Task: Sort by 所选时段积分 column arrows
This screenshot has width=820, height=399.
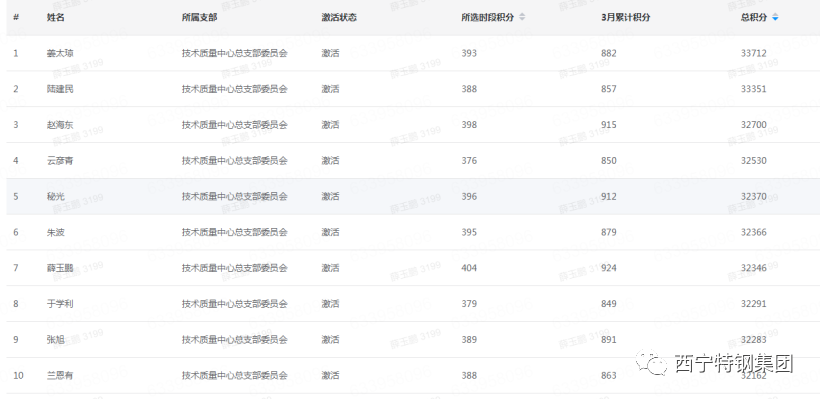Action: [x=522, y=17]
